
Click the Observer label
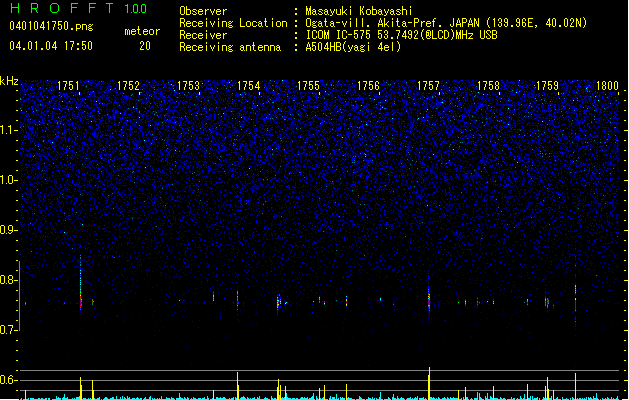[x=203, y=11]
